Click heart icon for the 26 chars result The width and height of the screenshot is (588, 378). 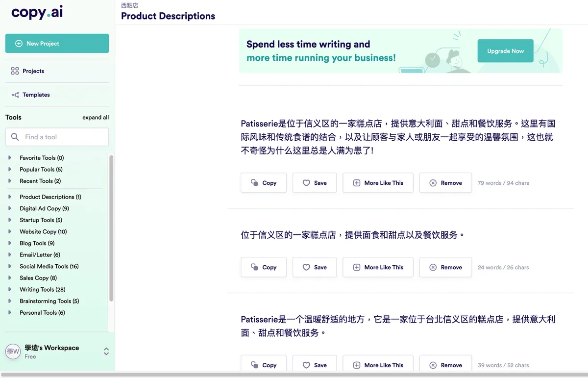click(x=306, y=267)
